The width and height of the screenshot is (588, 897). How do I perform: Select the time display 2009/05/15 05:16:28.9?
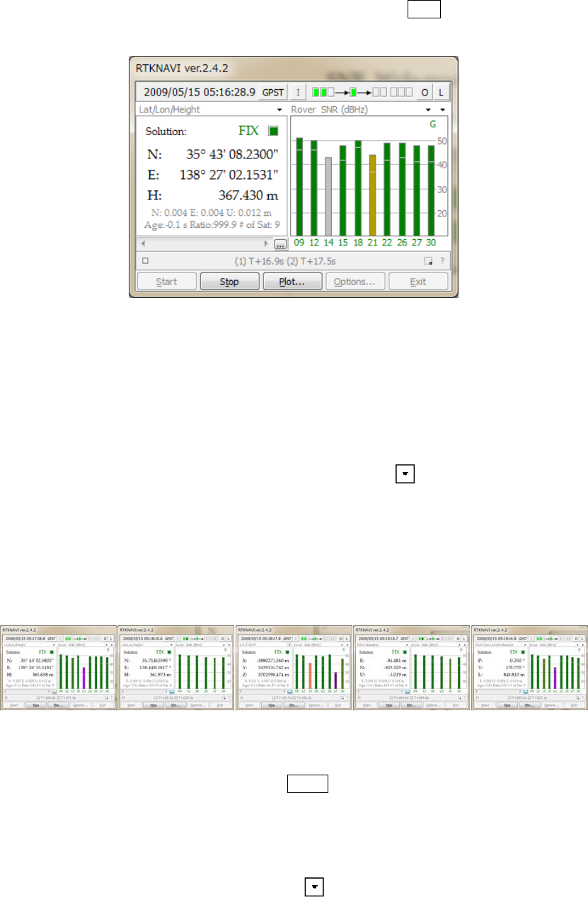pos(199,92)
